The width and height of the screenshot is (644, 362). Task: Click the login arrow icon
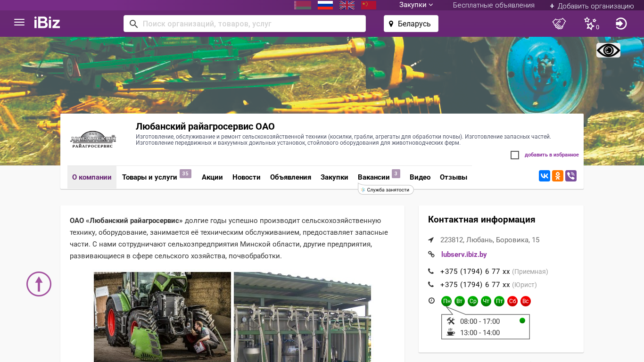(621, 24)
